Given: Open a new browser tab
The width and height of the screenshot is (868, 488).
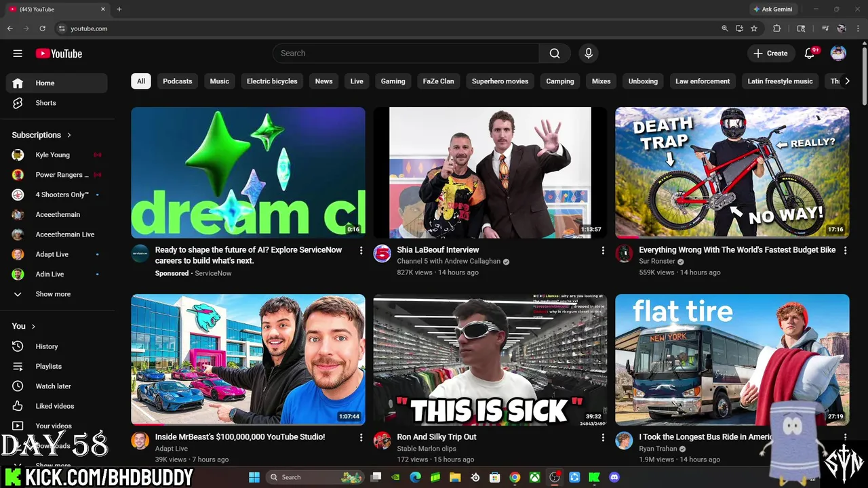Looking at the screenshot, I should 119,9.
